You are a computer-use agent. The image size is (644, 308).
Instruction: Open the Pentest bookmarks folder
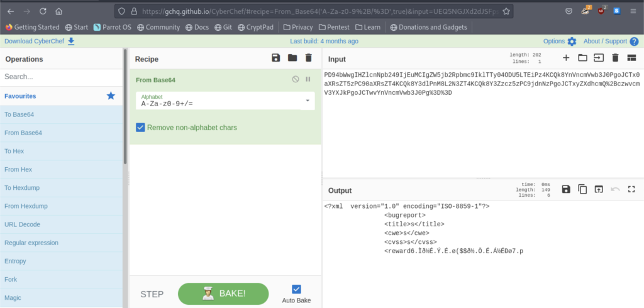tap(335, 28)
